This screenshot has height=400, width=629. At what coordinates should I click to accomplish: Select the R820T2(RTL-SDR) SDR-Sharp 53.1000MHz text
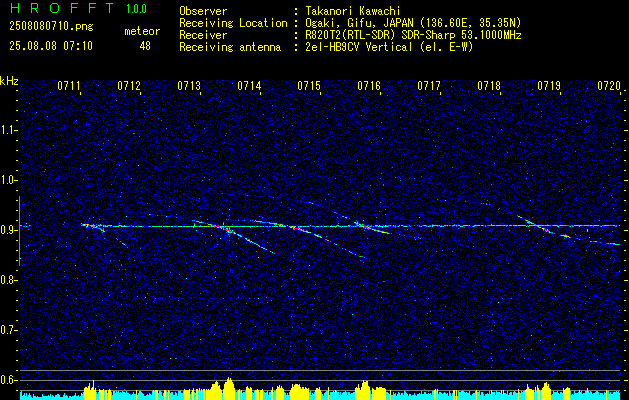[x=413, y=35]
